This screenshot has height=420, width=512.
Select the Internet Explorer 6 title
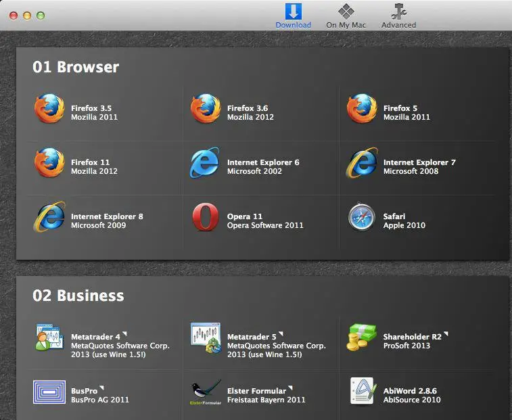coord(263,162)
